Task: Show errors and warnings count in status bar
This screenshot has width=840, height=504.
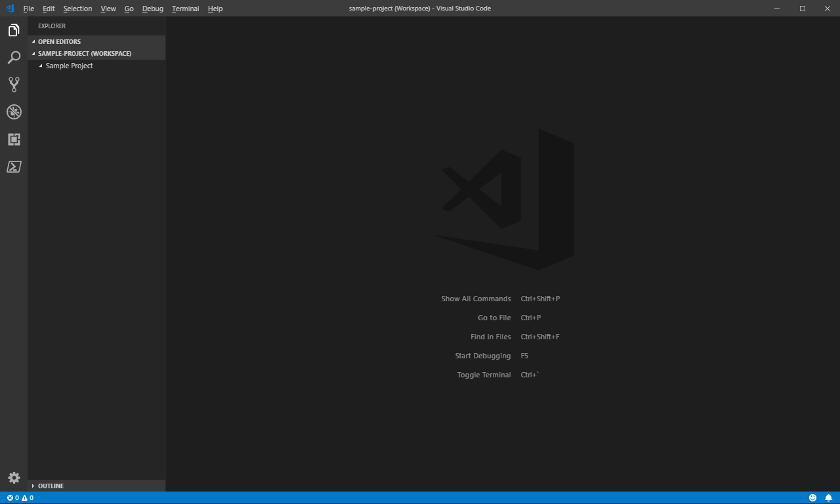Action: (20, 498)
